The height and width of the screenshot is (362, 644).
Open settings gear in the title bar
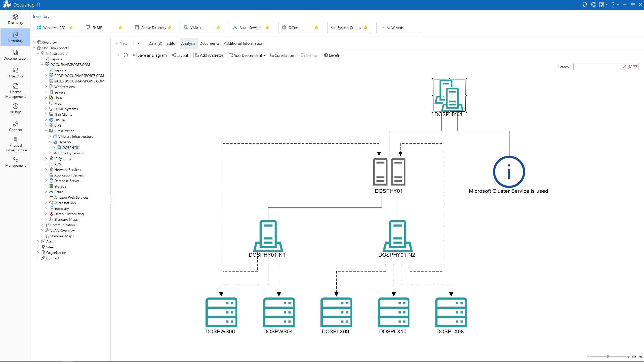coord(593,5)
